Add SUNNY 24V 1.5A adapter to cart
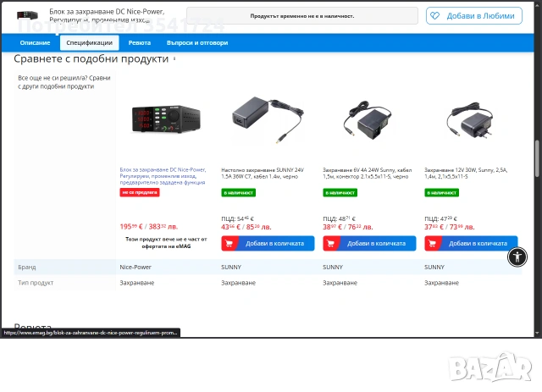 (268, 243)
